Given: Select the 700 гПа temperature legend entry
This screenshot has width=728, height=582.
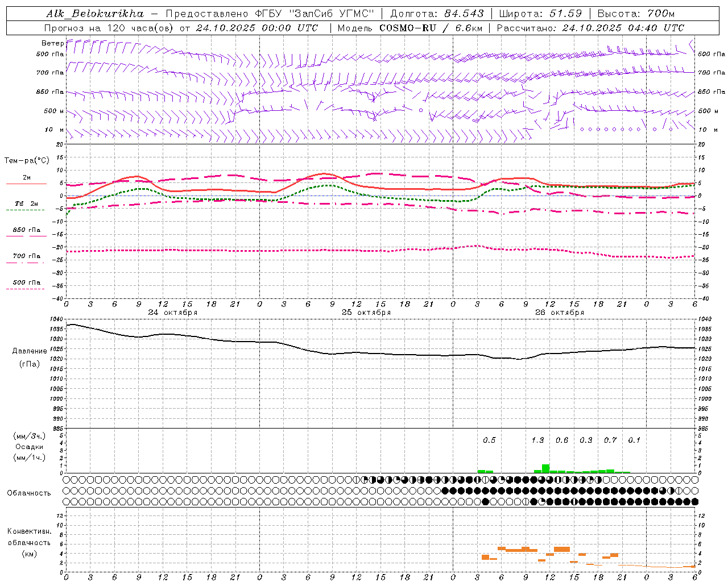Looking at the screenshot, I should coord(26,257).
